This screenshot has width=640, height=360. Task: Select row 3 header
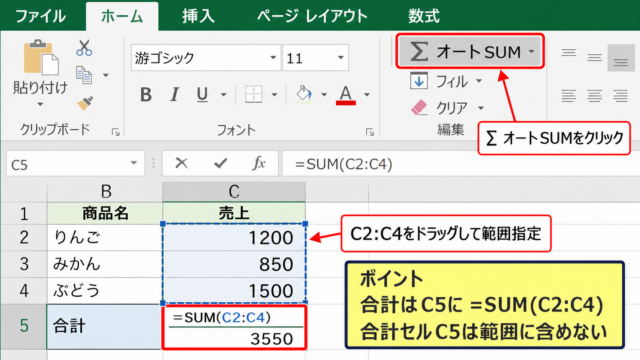pyautogui.click(x=24, y=264)
